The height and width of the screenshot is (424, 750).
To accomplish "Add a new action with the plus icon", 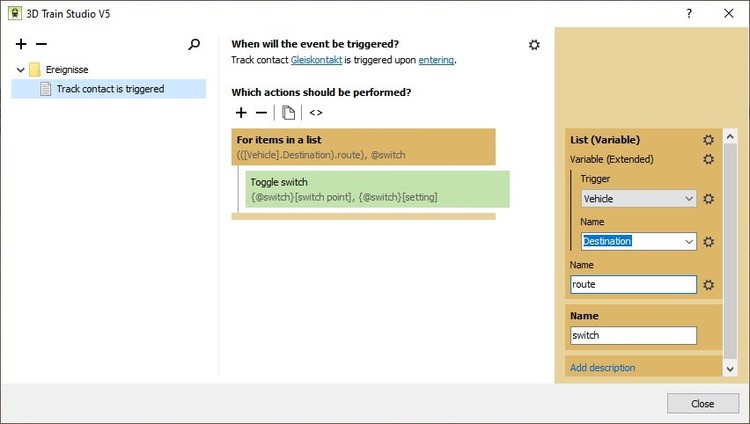I will click(x=241, y=113).
